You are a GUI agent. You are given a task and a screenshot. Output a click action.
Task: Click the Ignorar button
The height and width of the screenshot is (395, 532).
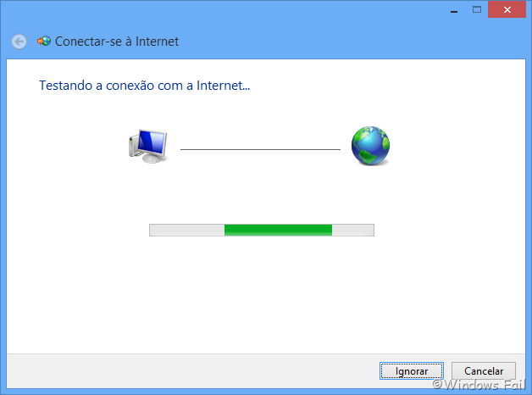pos(412,371)
